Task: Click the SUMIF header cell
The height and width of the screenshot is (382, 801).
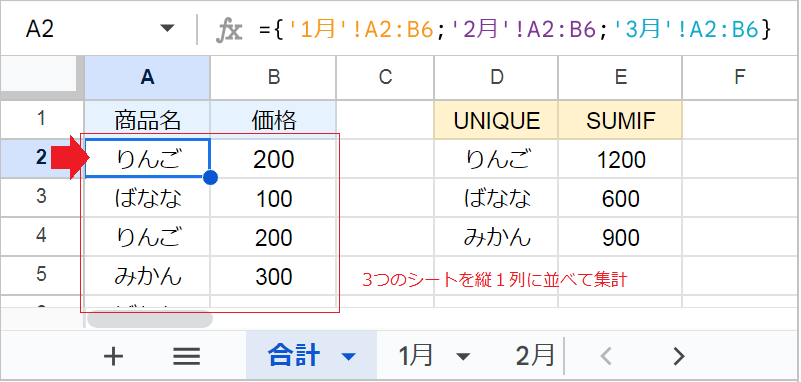Action: coord(620,120)
